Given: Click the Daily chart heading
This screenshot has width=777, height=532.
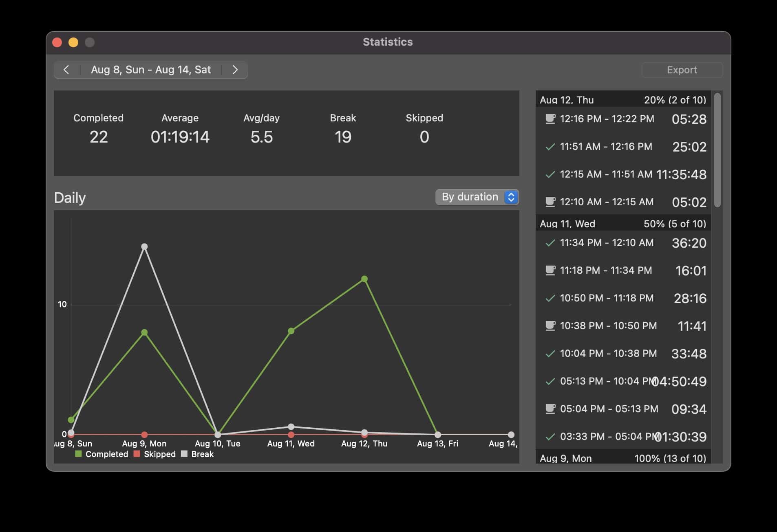Looking at the screenshot, I should tap(70, 198).
